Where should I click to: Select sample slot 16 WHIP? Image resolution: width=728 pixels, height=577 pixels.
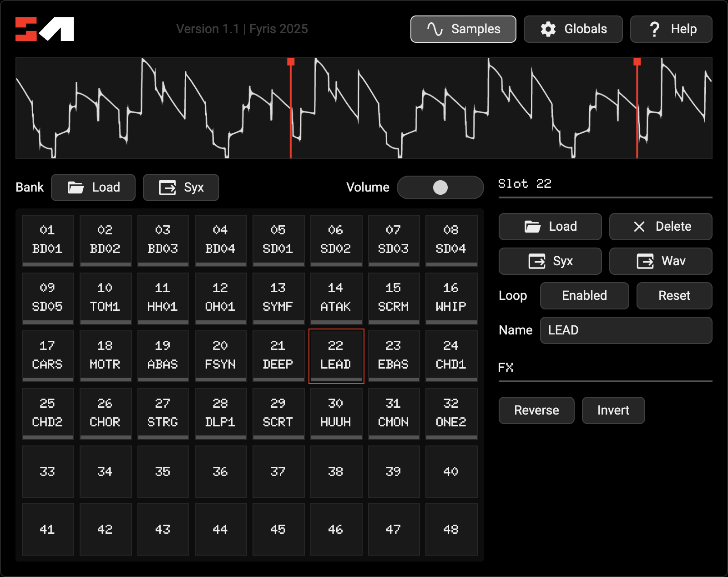click(x=451, y=298)
